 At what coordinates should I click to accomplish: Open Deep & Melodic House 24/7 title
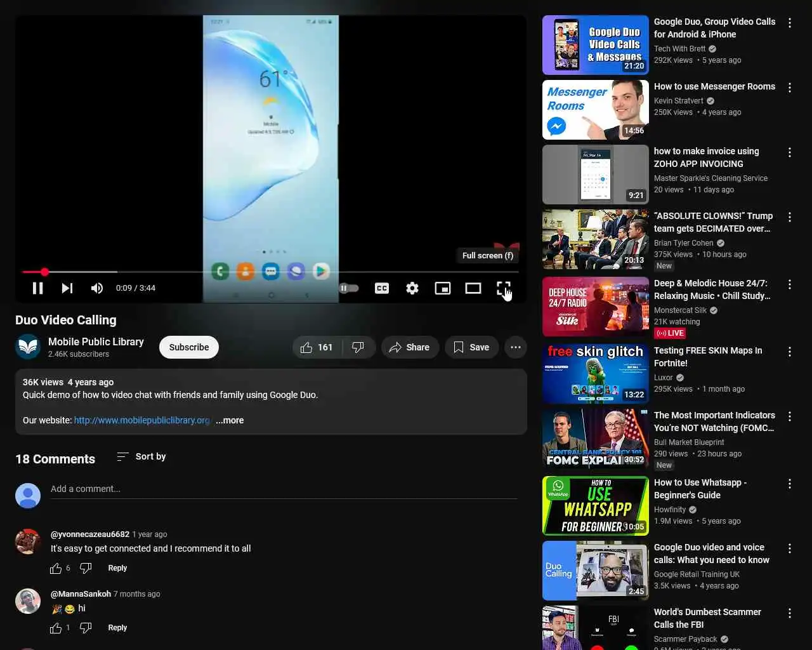pyautogui.click(x=712, y=289)
